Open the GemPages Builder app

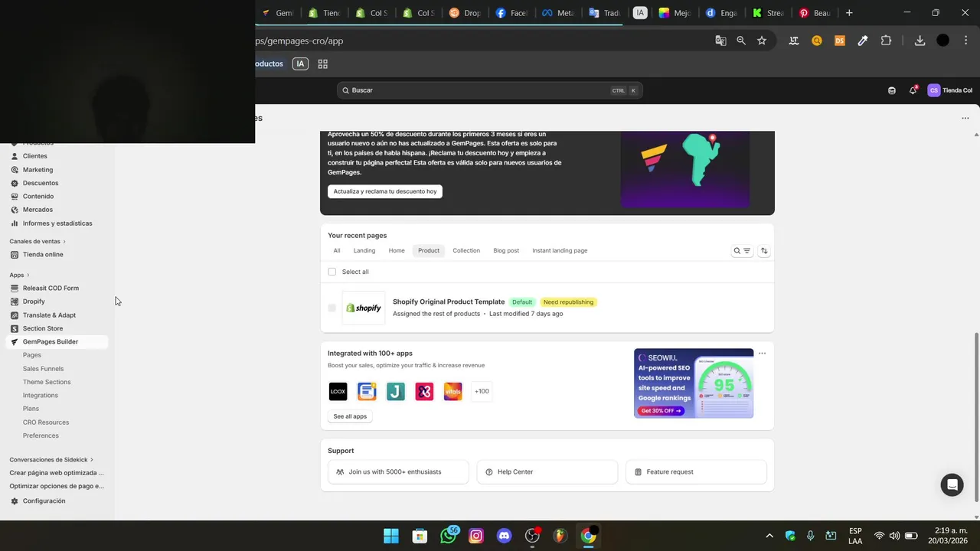click(x=51, y=342)
